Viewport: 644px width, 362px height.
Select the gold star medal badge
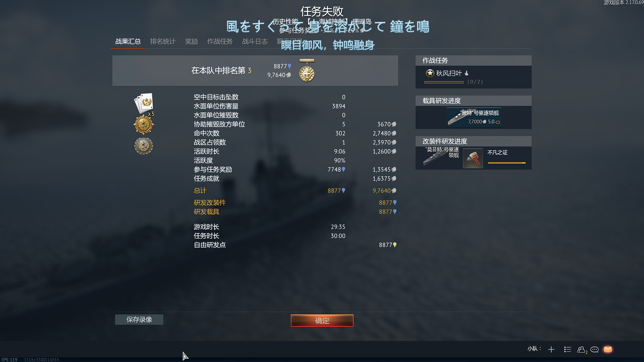[x=144, y=125]
